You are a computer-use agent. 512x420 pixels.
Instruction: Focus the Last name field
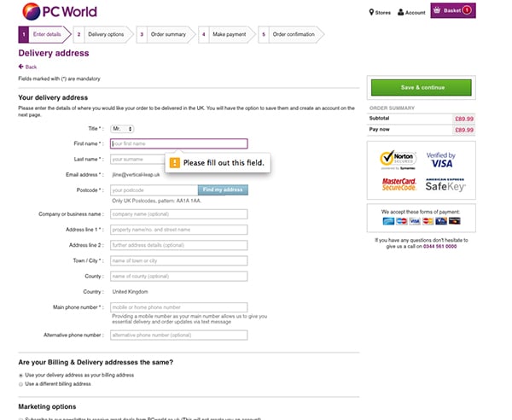tap(137, 160)
